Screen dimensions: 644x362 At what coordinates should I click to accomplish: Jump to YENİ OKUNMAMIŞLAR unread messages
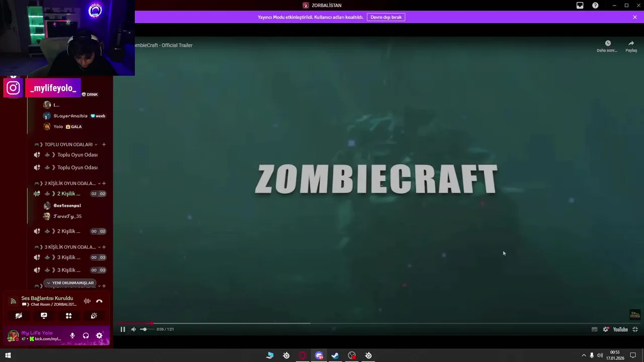[x=70, y=283]
